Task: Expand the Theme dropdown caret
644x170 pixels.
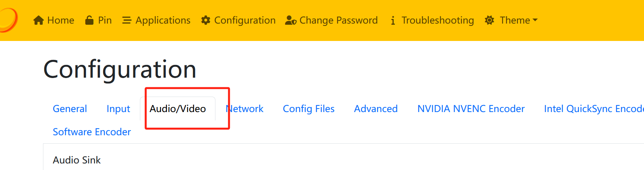Action: coord(535,20)
